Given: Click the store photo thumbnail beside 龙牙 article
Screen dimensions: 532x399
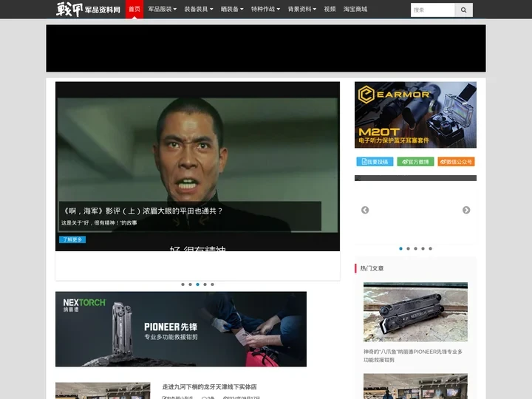Looking at the screenshot, I should click(103, 391).
